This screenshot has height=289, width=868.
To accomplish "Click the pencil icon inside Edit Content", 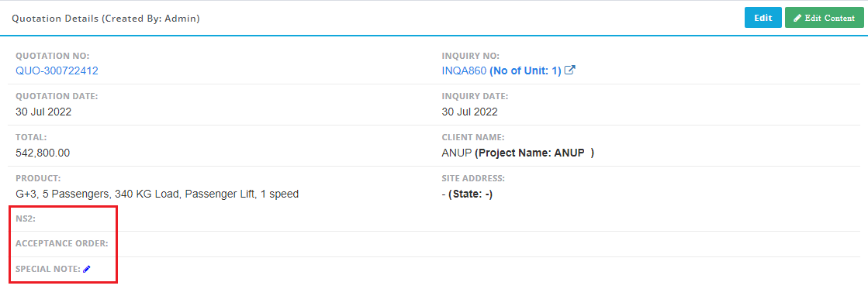I will [x=797, y=19].
